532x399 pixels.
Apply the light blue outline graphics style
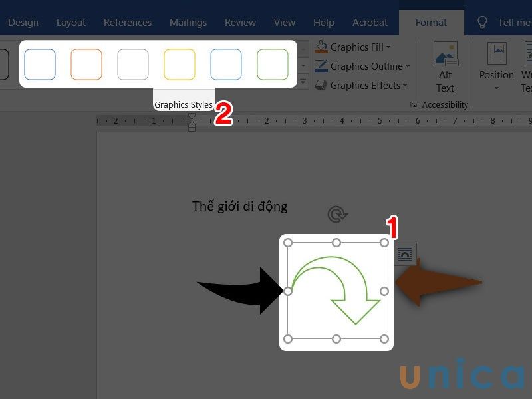click(225, 64)
